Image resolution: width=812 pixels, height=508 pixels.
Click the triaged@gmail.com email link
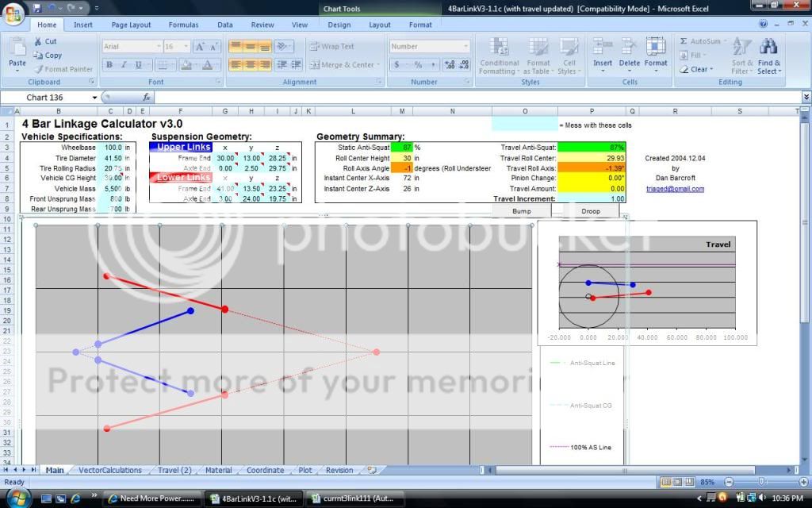coord(663,189)
